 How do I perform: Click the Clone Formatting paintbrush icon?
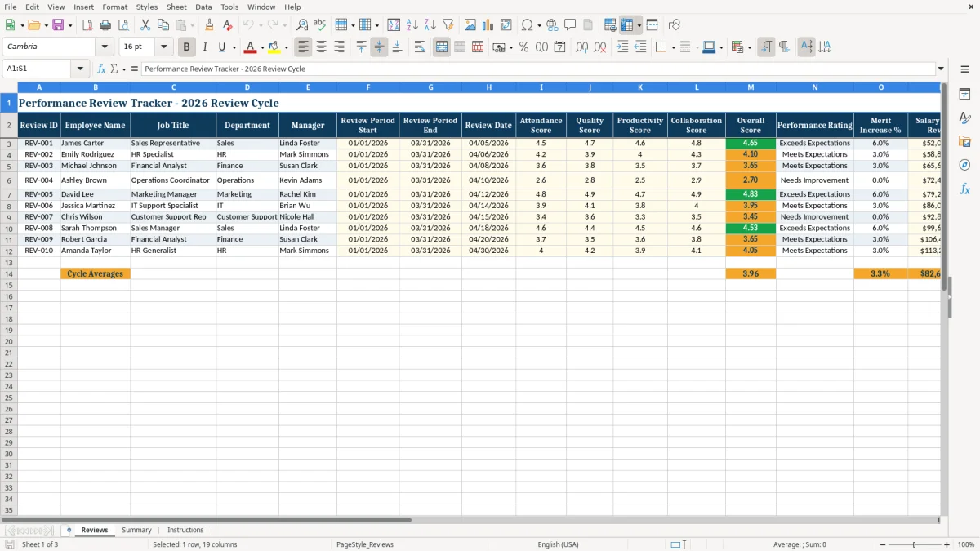click(210, 25)
